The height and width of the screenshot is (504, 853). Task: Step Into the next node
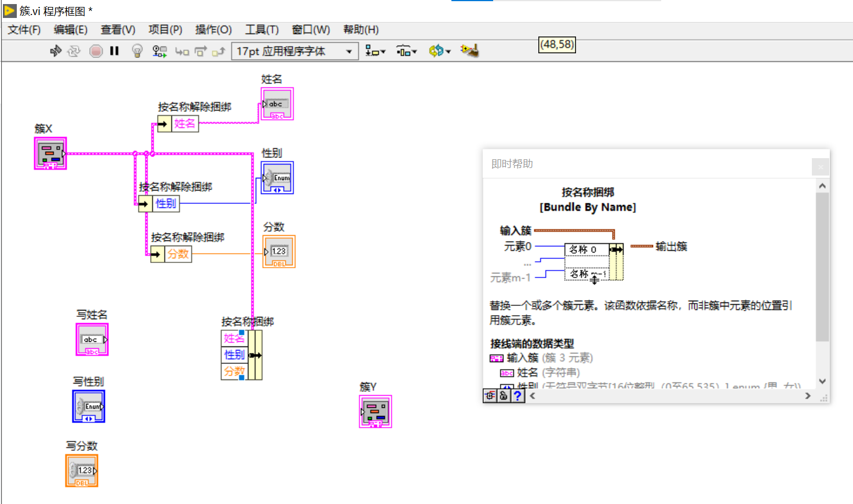182,50
